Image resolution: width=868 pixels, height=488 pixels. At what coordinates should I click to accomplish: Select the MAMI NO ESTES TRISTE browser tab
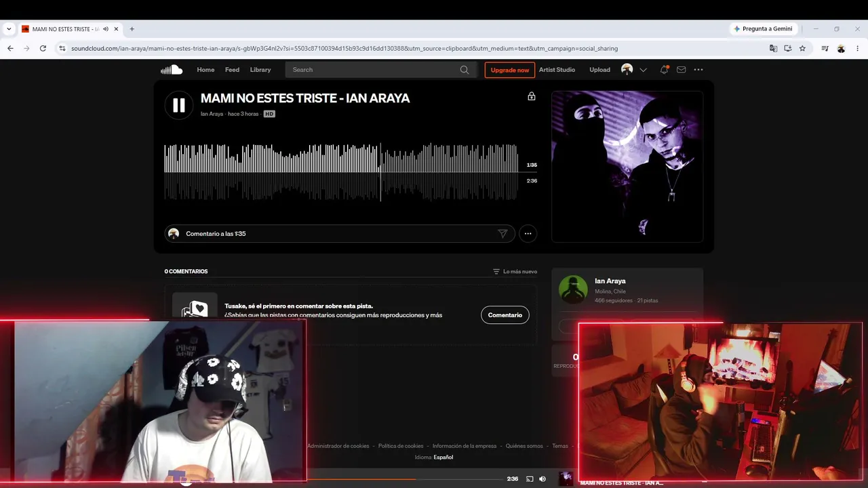[71, 29]
